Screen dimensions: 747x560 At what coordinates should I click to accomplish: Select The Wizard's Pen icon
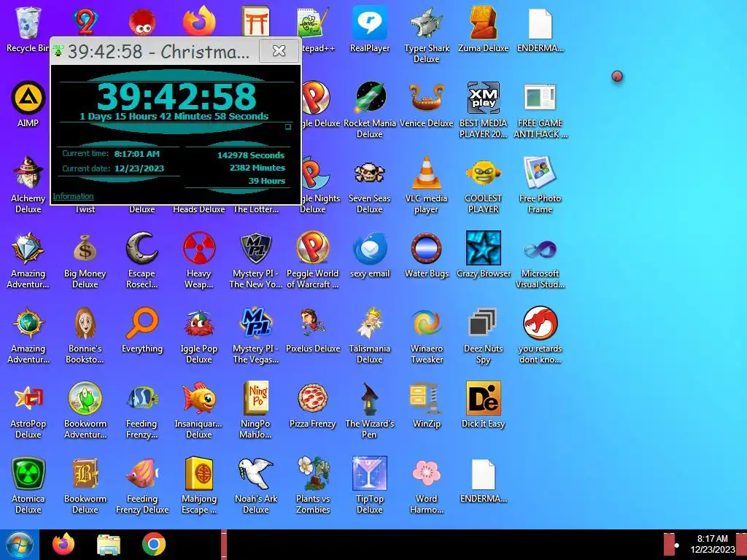[x=370, y=398]
